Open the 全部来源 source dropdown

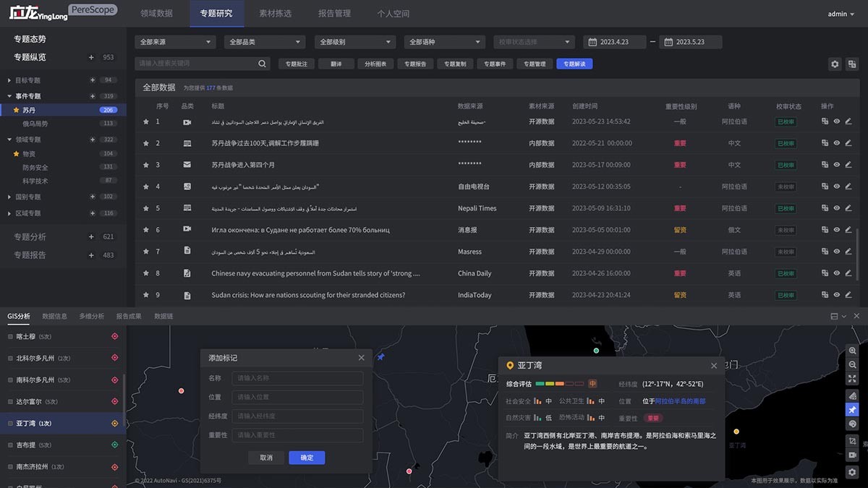pos(175,42)
